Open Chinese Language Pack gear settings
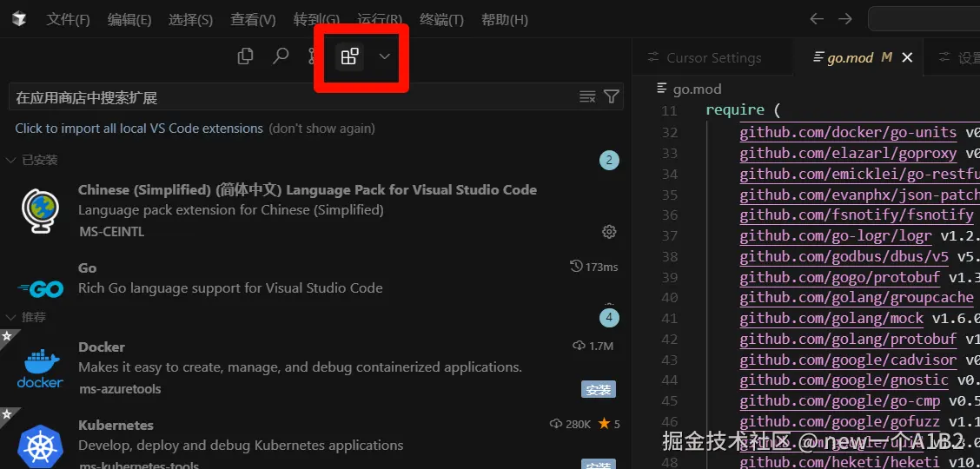The height and width of the screenshot is (469, 980). click(609, 232)
